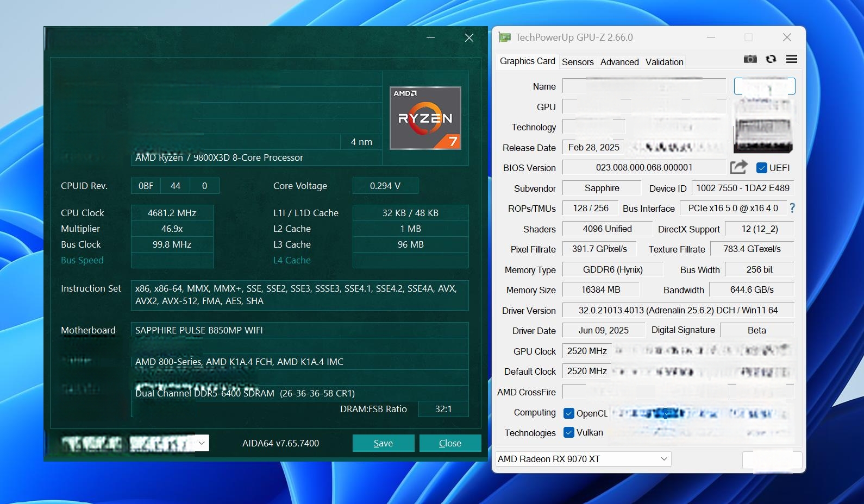
Task: Click the Shaders value 4096 Unified
Action: click(x=608, y=229)
